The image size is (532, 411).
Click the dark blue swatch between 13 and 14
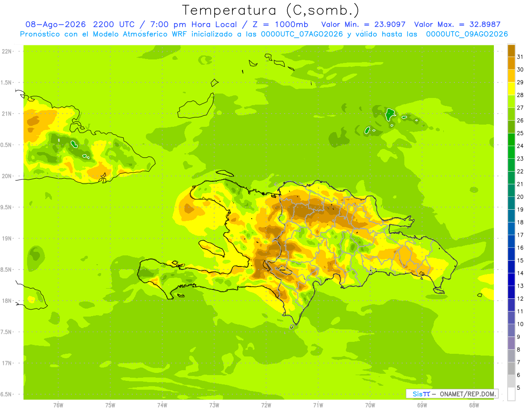point(511,280)
